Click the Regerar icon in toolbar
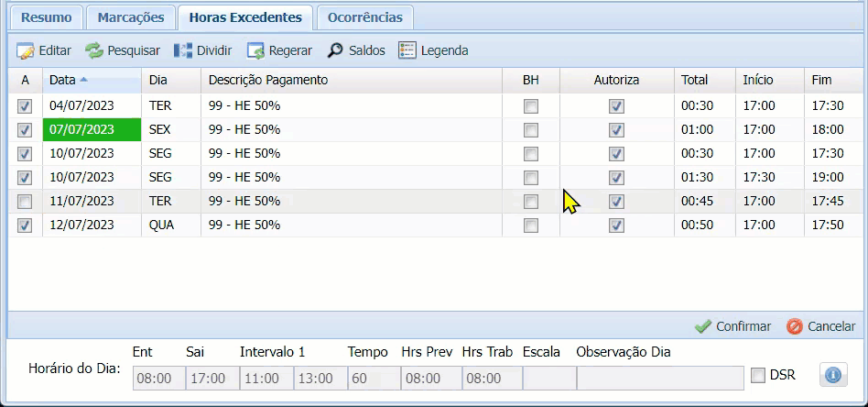The width and height of the screenshot is (868, 407). pyautogui.click(x=255, y=51)
